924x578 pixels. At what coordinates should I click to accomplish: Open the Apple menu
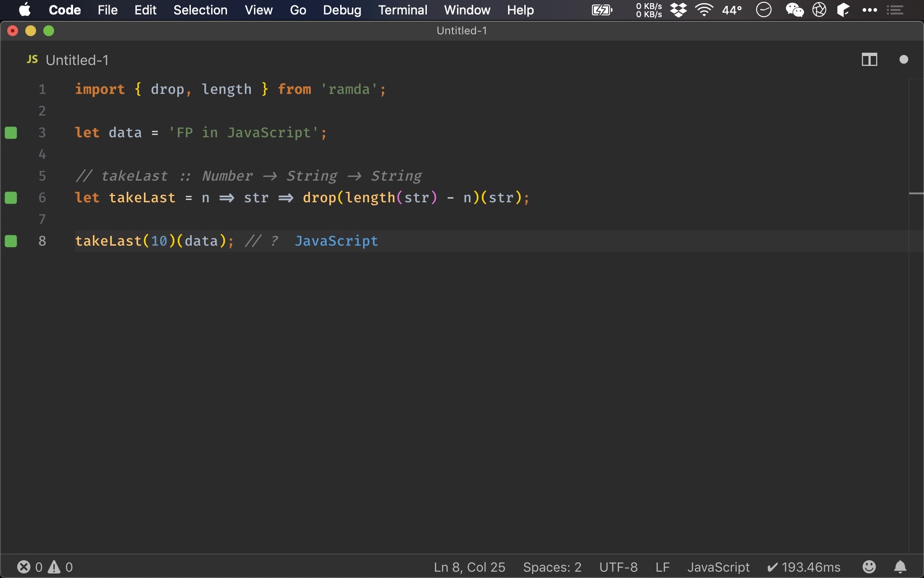click(x=24, y=10)
